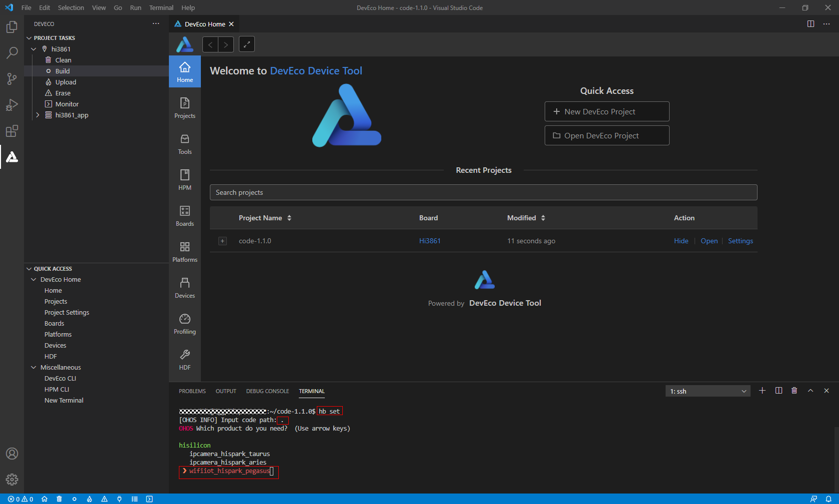This screenshot has width=839, height=504.
Task: Click New DevEco Project button
Action: tap(607, 111)
